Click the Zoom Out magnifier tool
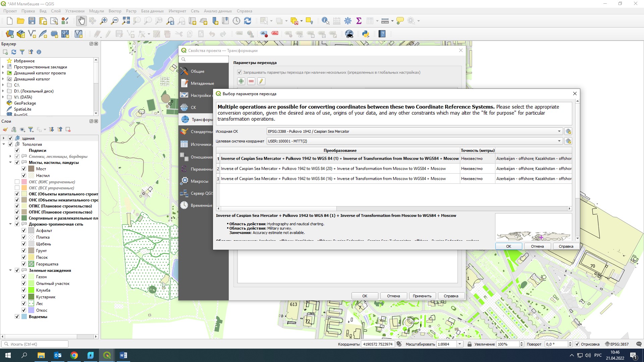Screen dimensions: 644x362 tap(115, 21)
